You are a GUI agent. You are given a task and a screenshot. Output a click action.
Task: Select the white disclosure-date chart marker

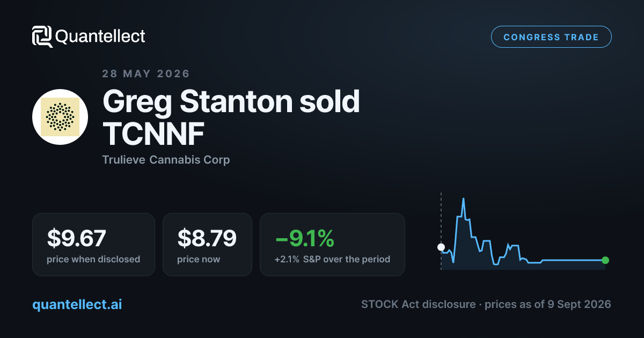tap(441, 247)
